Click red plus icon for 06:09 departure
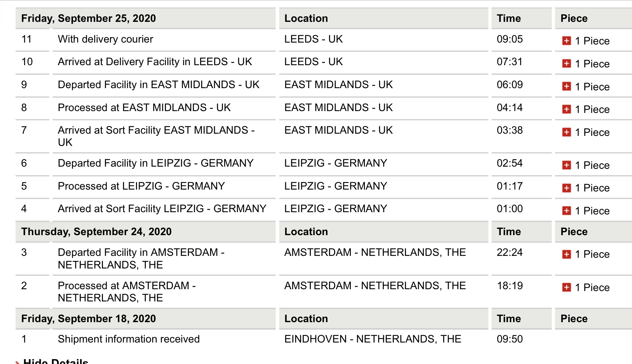This screenshot has height=364, width=632. [566, 86]
